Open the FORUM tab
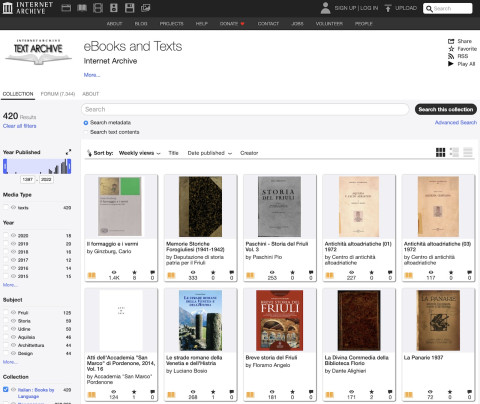 [58, 94]
